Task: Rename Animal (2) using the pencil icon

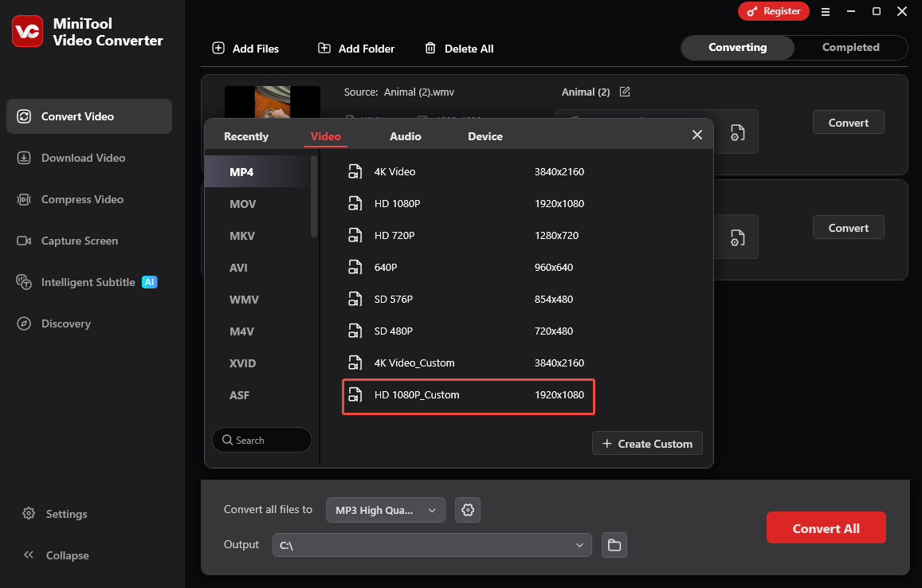Action: pyautogui.click(x=624, y=92)
